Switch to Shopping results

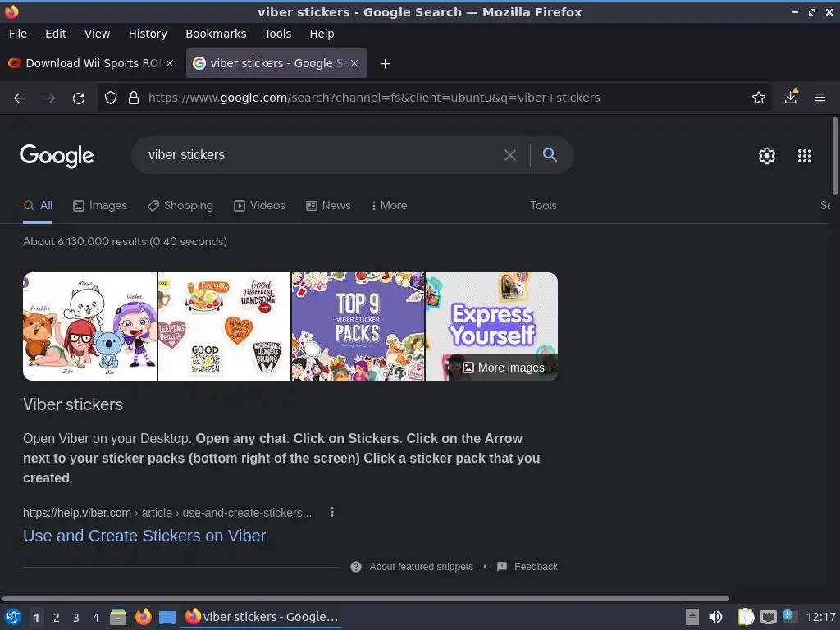click(180, 206)
